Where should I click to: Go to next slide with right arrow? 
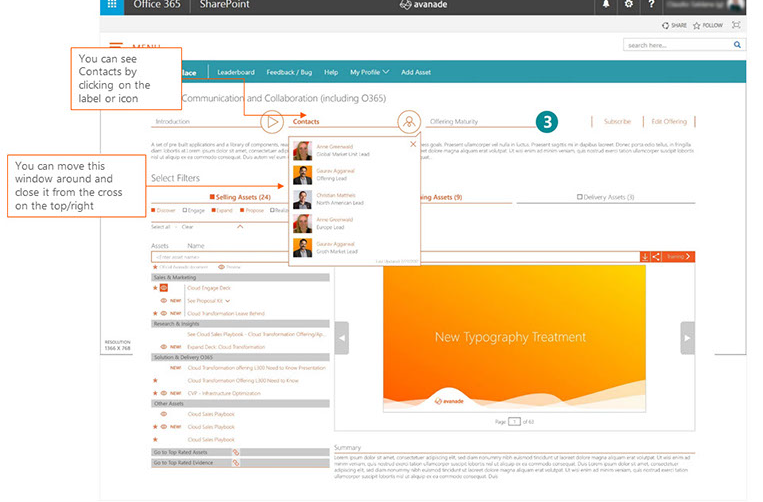tap(686, 338)
